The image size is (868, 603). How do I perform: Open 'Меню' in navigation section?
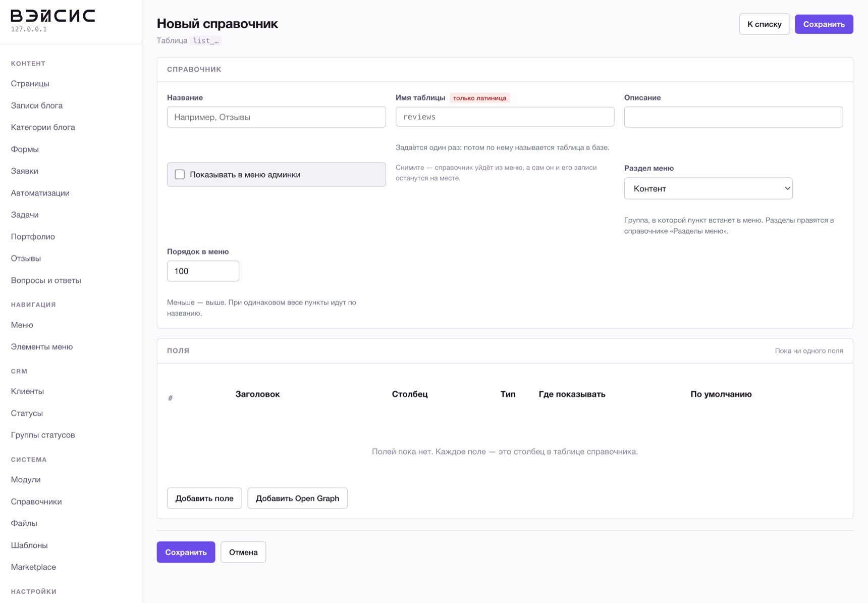click(x=22, y=325)
